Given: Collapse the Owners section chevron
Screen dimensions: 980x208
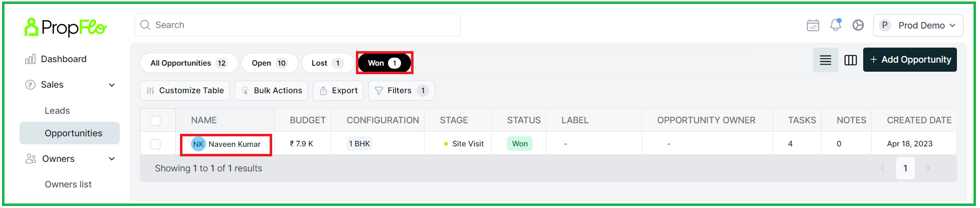Looking at the screenshot, I should click(112, 159).
